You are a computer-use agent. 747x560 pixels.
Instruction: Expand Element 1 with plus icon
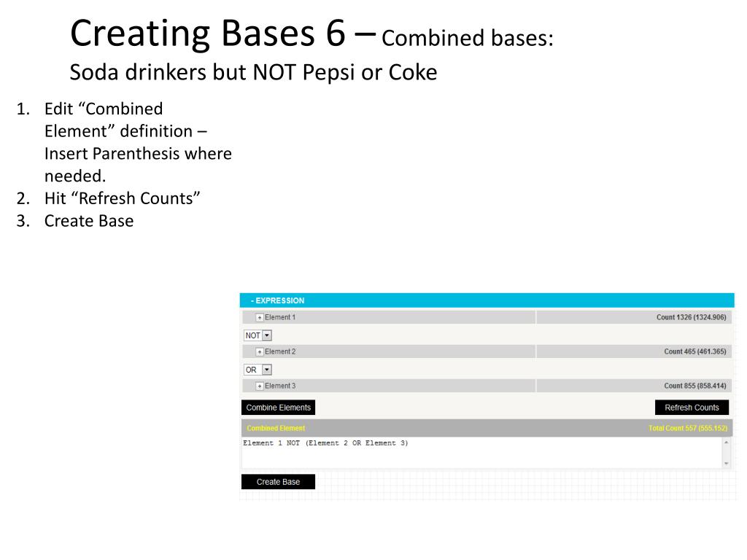[260, 318]
